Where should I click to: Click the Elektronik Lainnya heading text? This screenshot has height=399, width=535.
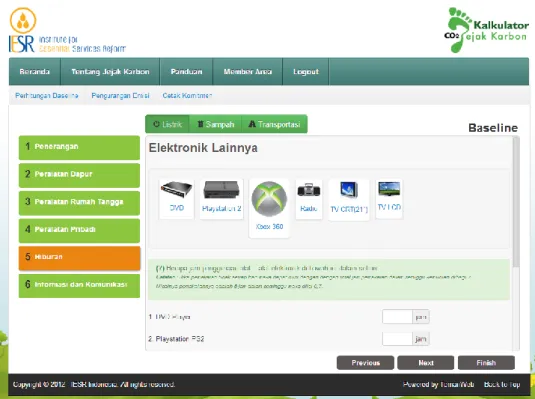203,148
